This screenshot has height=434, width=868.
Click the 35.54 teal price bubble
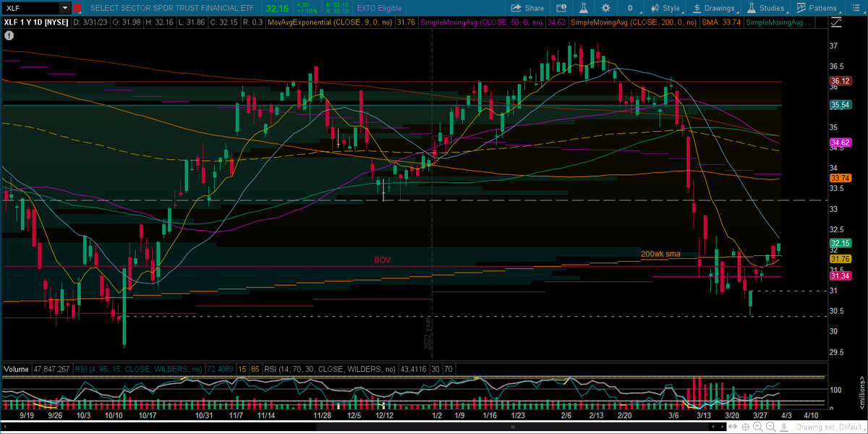click(x=840, y=105)
